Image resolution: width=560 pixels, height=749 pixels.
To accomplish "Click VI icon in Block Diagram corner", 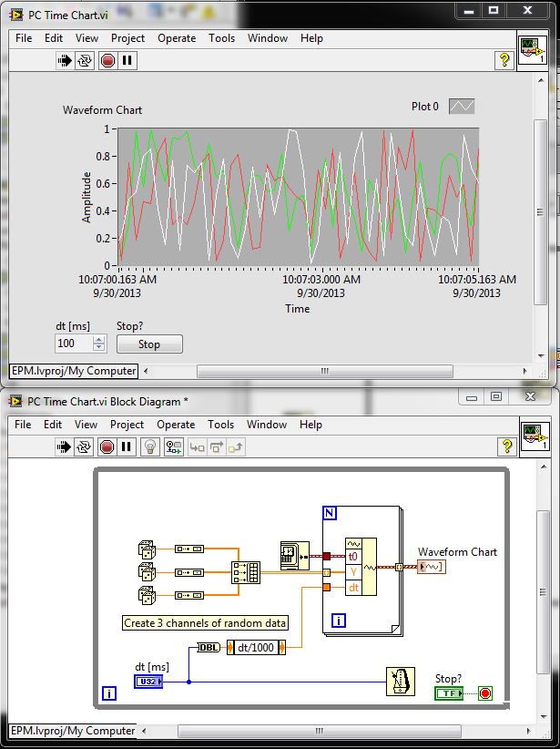I will pos(535,436).
